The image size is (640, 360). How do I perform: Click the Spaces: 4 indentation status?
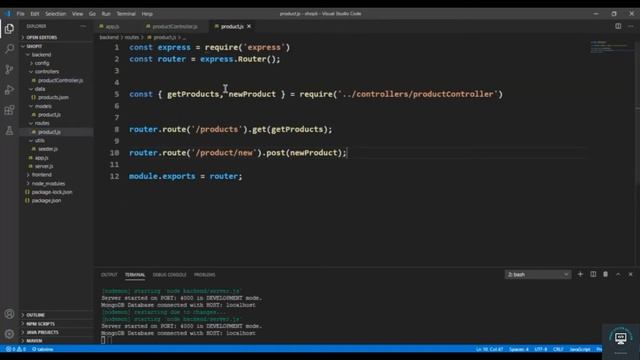519,349
